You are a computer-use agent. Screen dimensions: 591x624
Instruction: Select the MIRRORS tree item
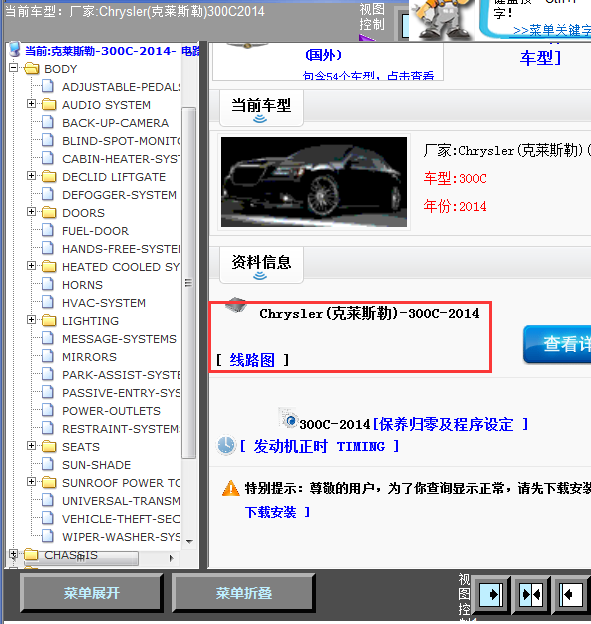(x=90, y=357)
